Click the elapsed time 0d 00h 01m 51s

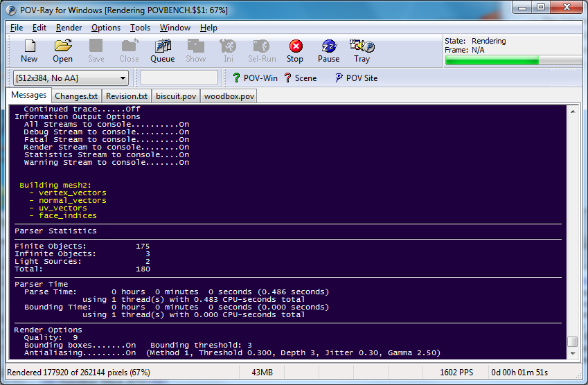pyautogui.click(x=519, y=373)
